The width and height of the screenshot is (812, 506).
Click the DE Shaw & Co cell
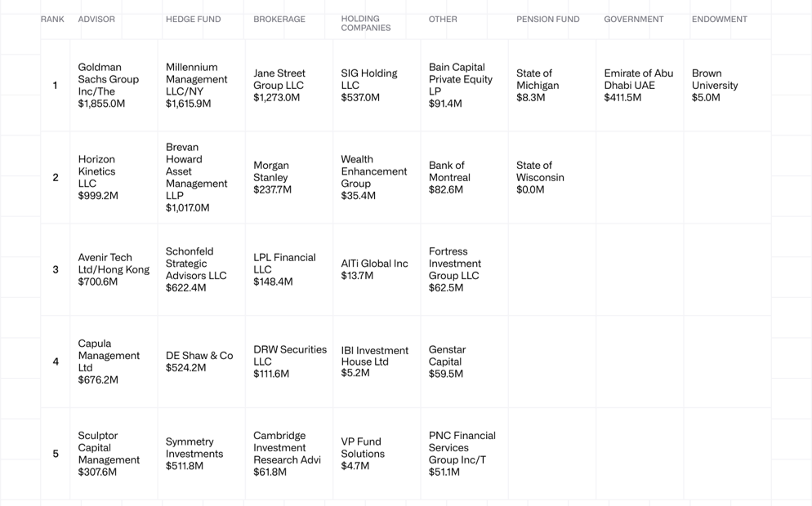point(199,362)
